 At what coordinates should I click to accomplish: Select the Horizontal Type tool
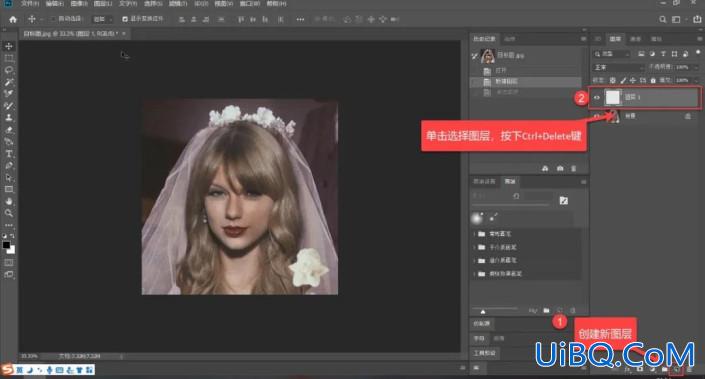pyautogui.click(x=9, y=154)
